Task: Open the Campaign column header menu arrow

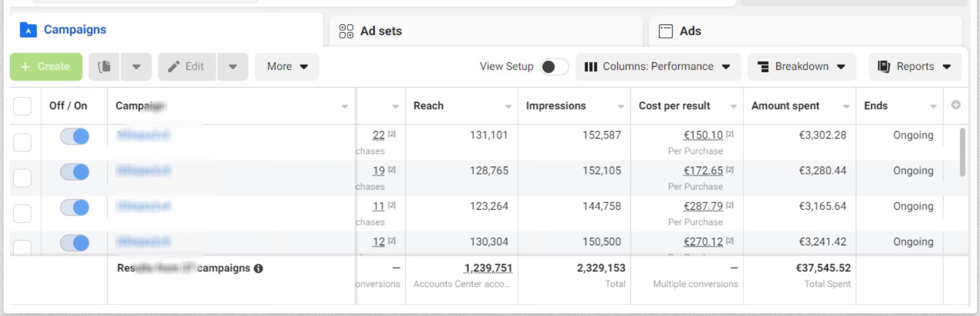Action: tap(344, 106)
